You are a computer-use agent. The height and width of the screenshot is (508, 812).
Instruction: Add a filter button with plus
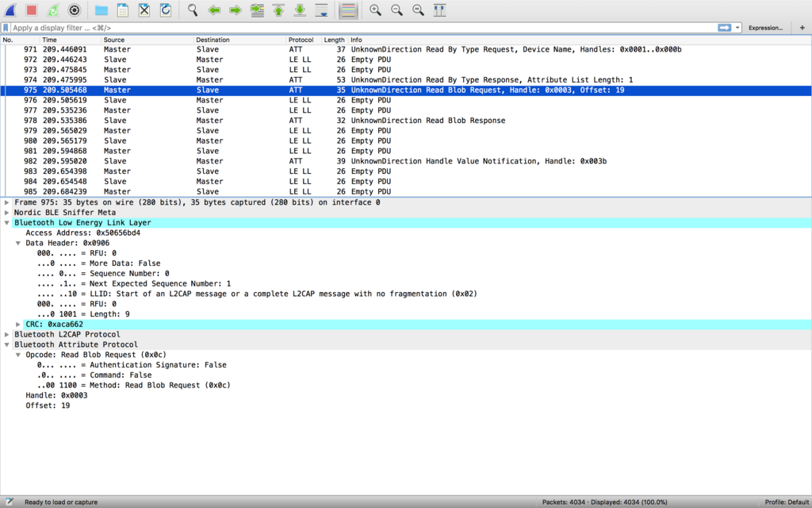click(802, 28)
